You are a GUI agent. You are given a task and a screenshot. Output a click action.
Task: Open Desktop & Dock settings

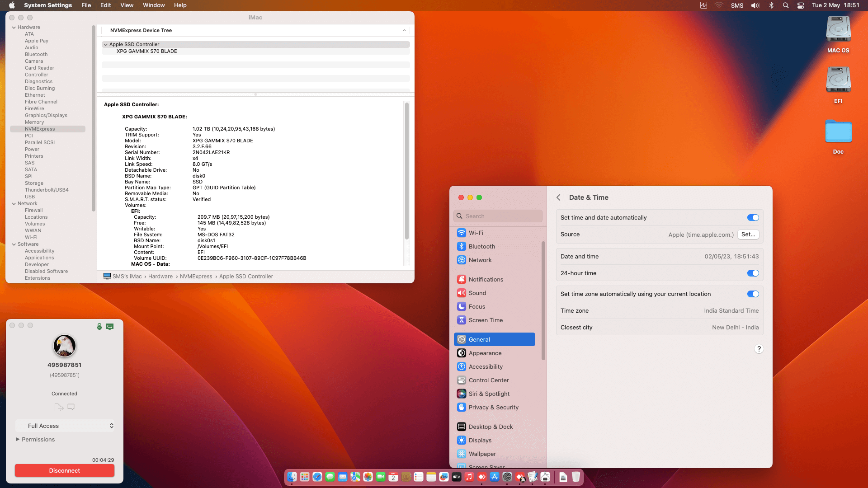coord(495,427)
